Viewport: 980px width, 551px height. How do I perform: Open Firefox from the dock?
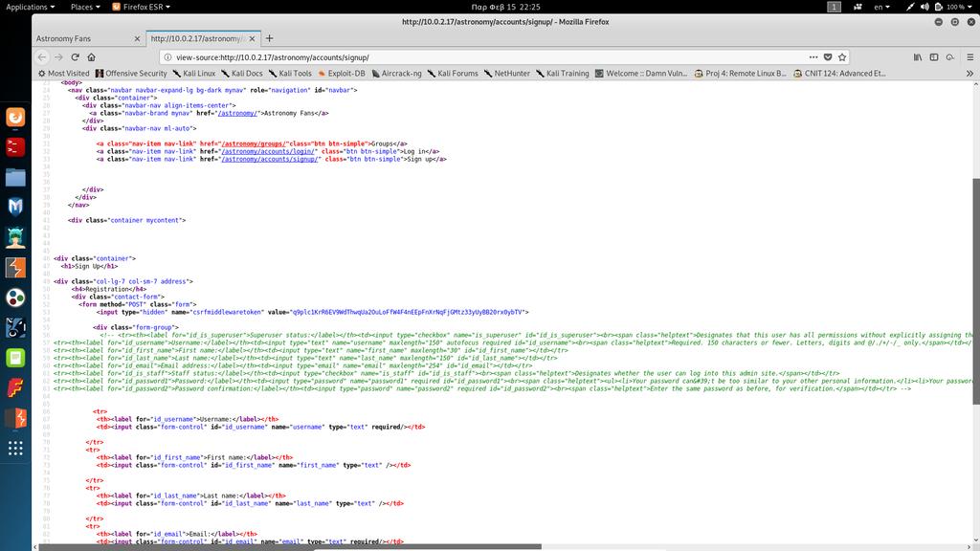pyautogui.click(x=15, y=117)
